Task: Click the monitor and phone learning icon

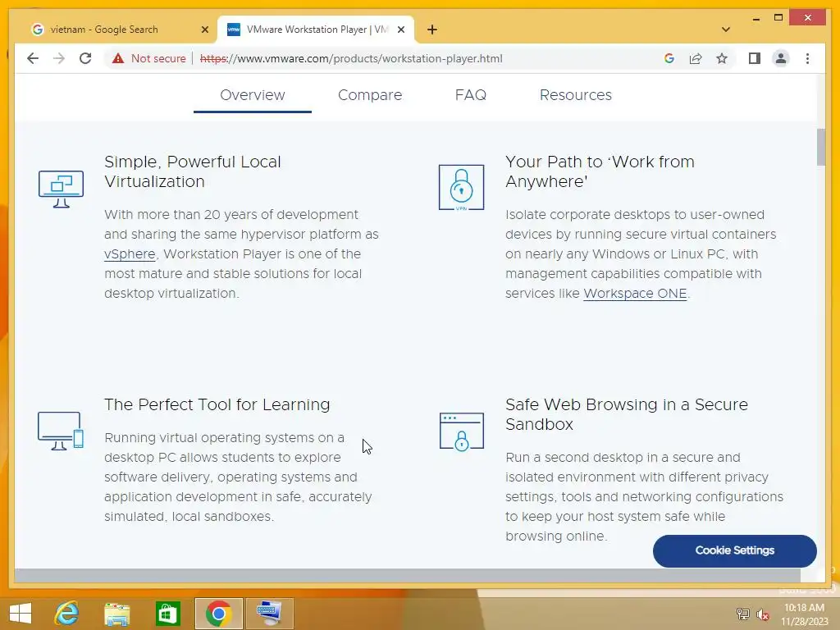Action: (x=61, y=431)
